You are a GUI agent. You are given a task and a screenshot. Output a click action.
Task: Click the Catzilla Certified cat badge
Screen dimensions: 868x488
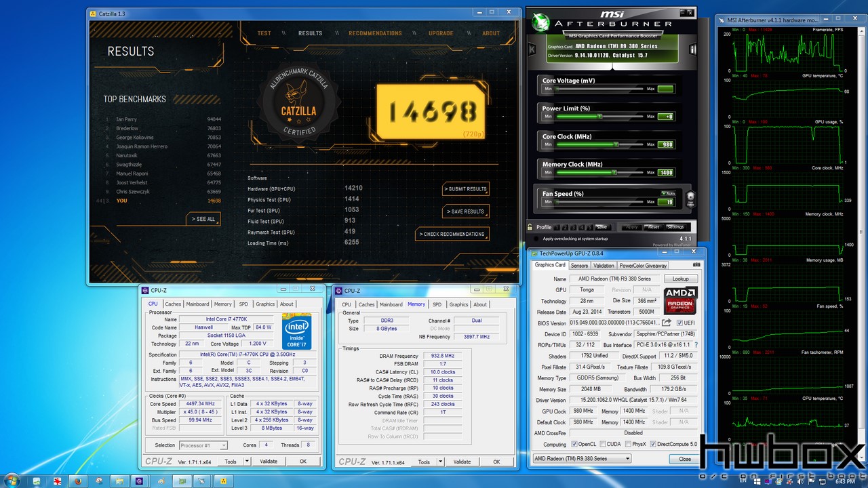click(300, 103)
